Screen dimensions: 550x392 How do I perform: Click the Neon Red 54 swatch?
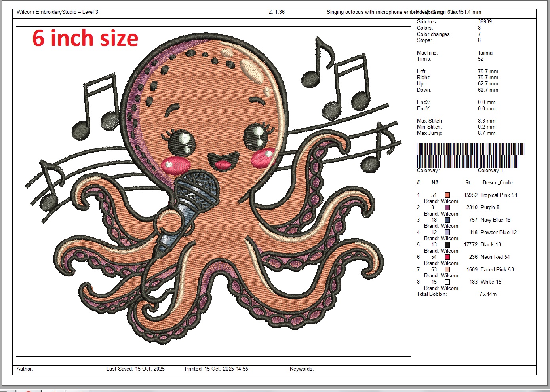447,257
